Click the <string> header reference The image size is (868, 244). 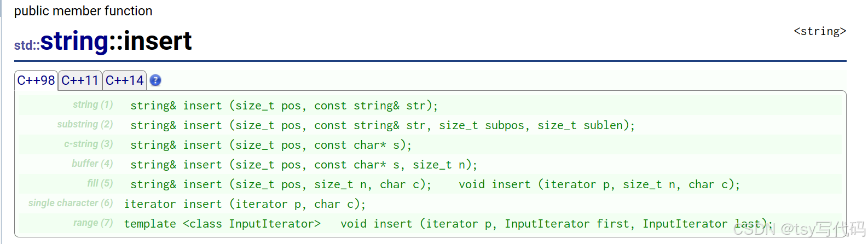820,31
